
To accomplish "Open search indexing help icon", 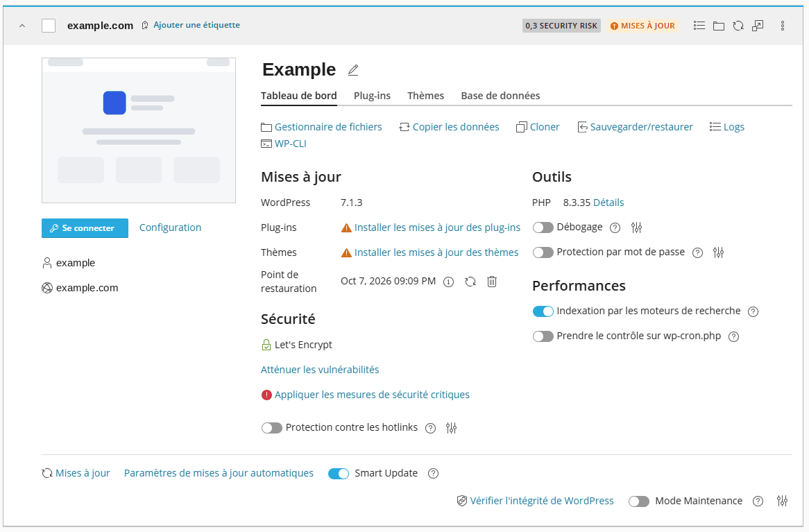I will [x=753, y=311].
